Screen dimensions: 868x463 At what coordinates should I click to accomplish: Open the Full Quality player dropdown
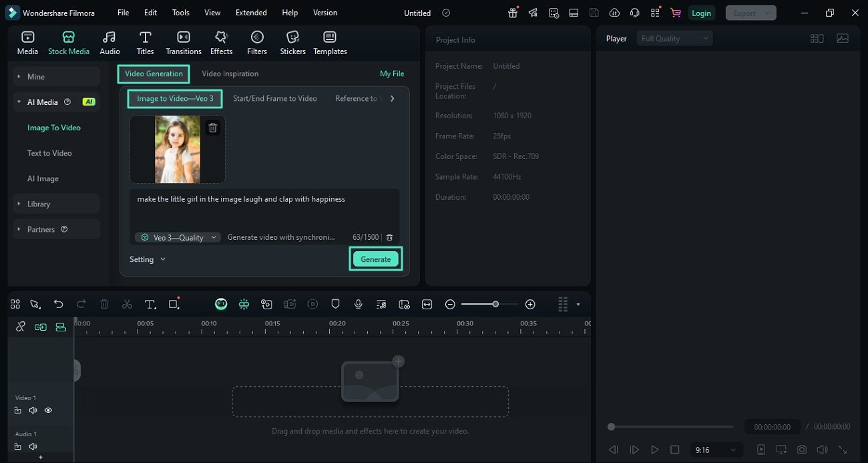coord(674,39)
